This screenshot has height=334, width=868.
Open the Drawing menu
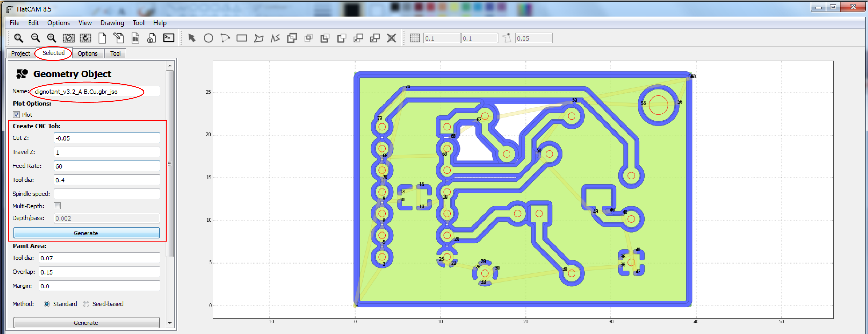[112, 23]
